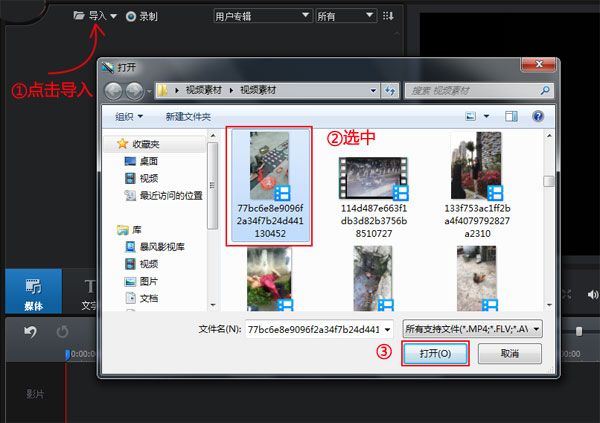Click the folder icon in the address bar

point(163,90)
